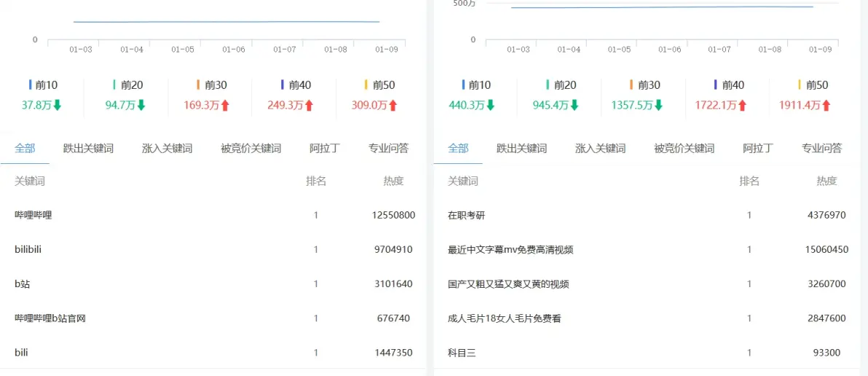
Task: Switch to 阿拉丁 tab in left panel
Action: tap(325, 149)
